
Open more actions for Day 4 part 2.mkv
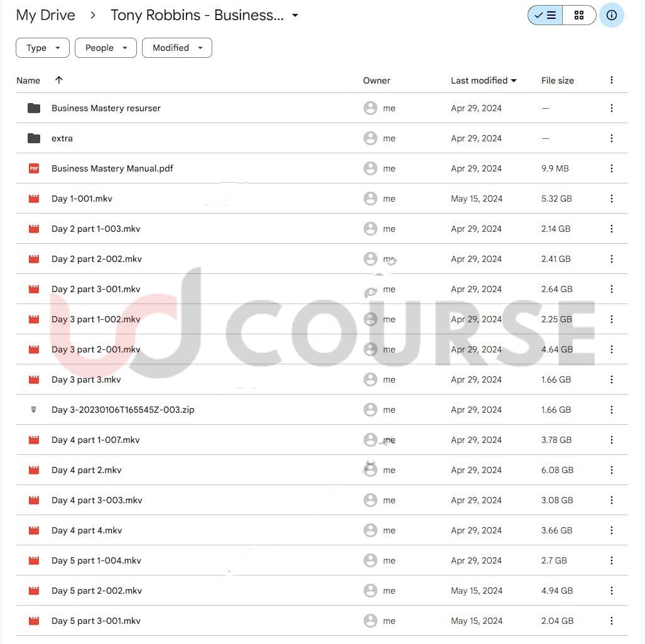pos(611,470)
